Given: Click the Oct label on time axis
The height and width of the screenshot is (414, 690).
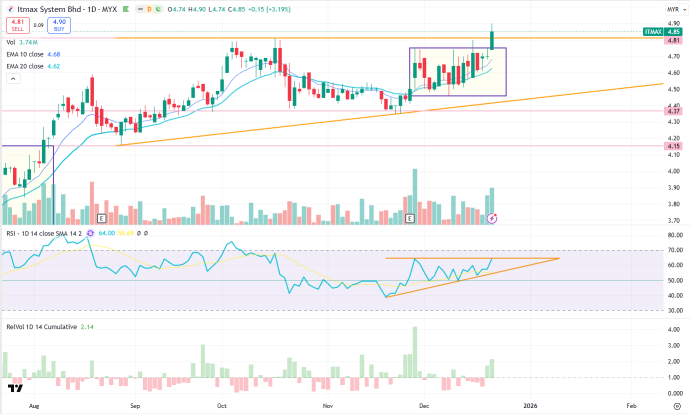Looking at the screenshot, I should 221,405.
